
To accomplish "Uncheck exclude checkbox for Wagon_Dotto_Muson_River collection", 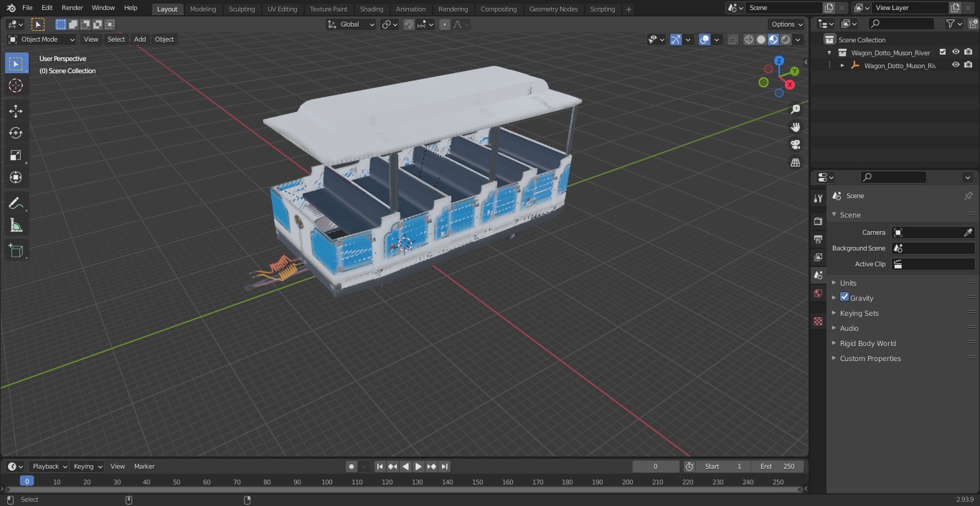I will pos(943,52).
